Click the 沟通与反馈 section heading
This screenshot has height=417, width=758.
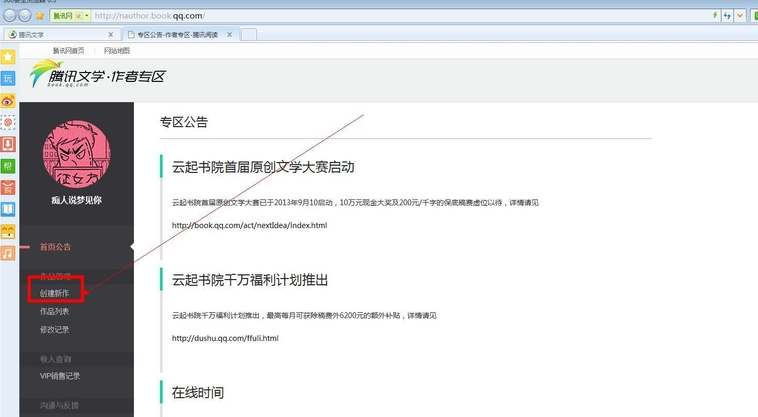pos(59,405)
